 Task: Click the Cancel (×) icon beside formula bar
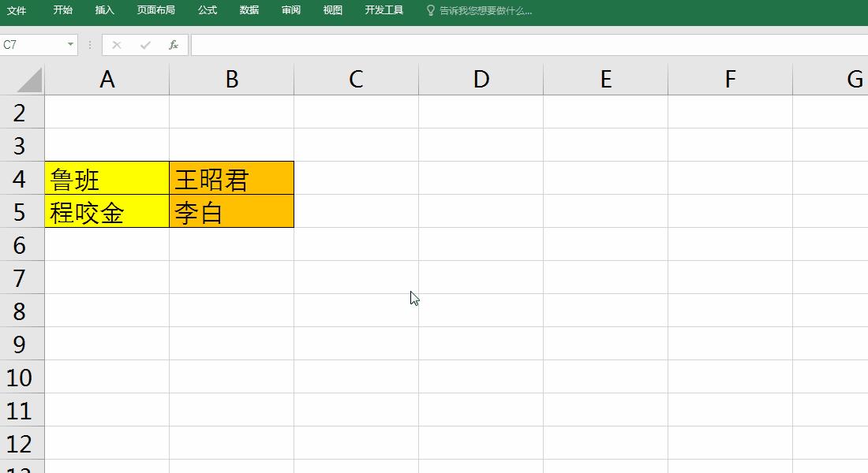tap(117, 45)
